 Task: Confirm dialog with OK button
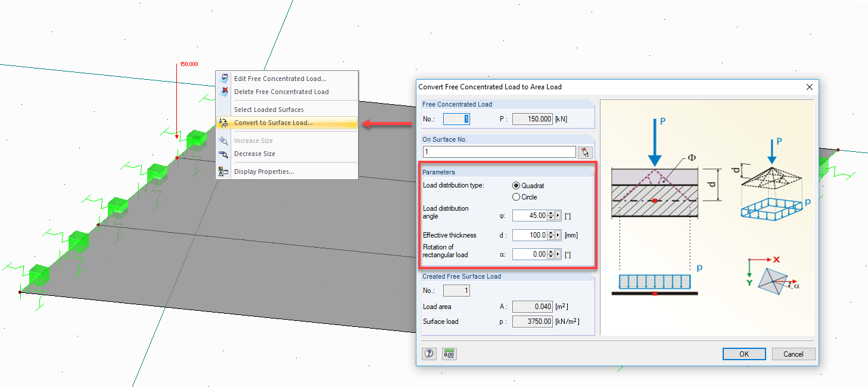pos(744,354)
